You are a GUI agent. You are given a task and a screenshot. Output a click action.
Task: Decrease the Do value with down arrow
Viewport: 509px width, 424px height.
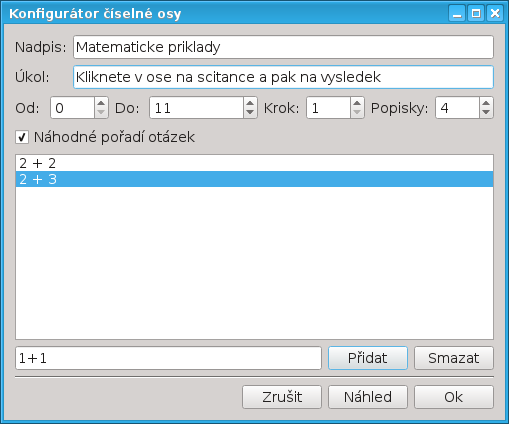[250, 113]
